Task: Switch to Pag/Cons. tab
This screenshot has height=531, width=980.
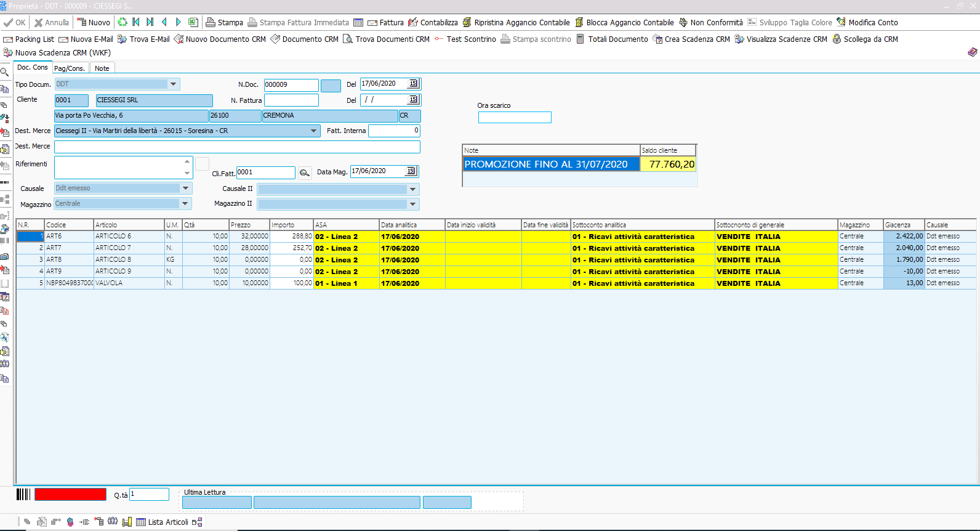Action: [x=70, y=68]
